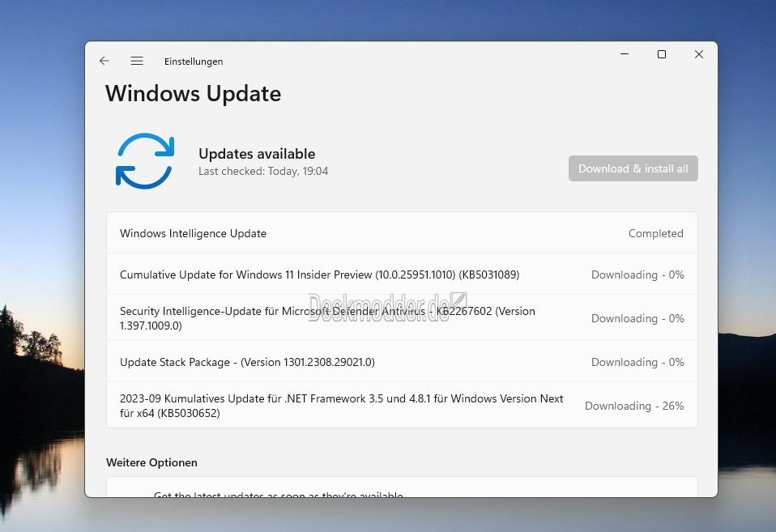Screen dimensions: 776x532
Task: Click Download & install all button
Action: (633, 168)
